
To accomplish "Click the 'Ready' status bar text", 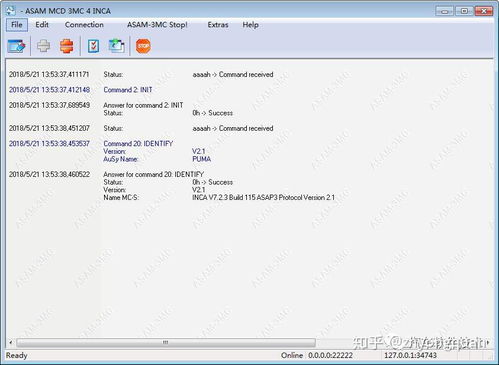I will (x=17, y=355).
